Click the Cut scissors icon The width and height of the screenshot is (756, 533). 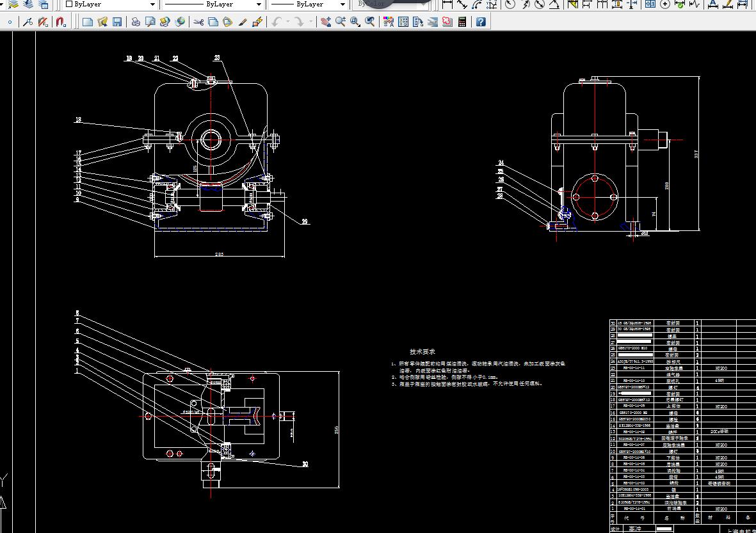click(x=198, y=22)
